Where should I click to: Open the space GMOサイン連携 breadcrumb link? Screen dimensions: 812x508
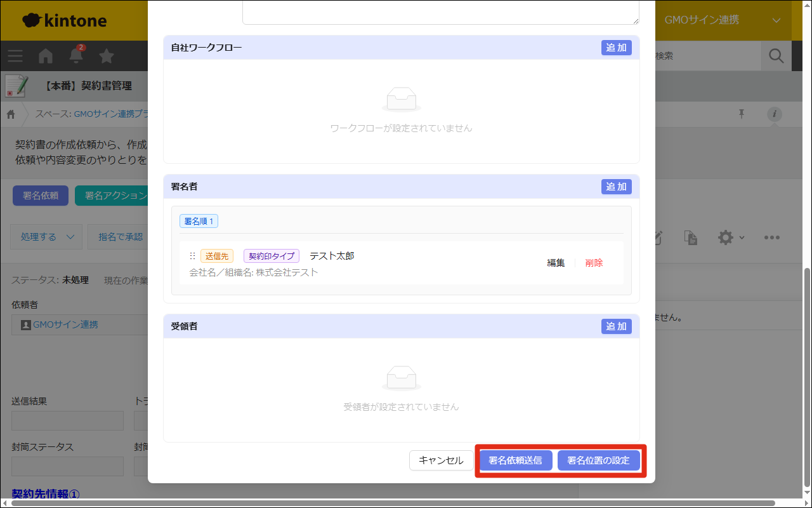point(111,114)
